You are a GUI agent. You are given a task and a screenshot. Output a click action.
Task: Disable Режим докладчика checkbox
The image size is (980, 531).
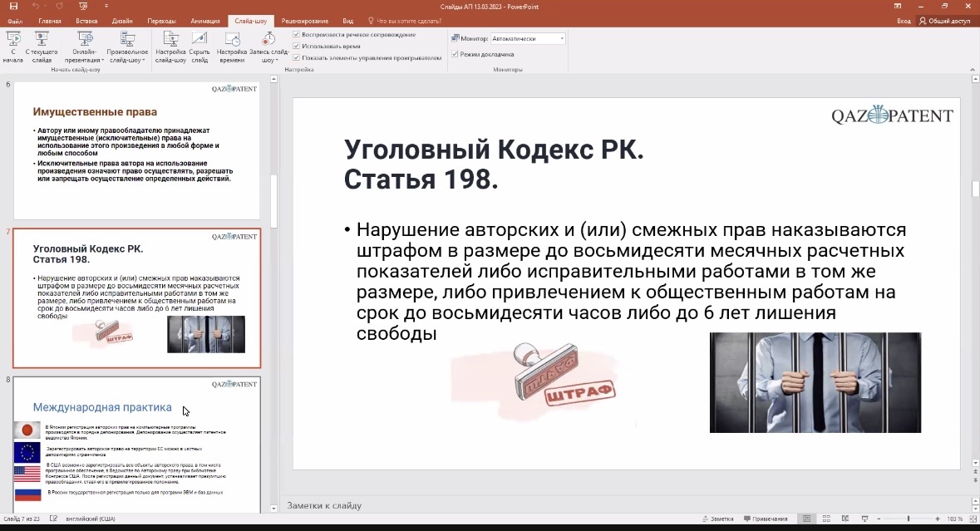tap(455, 54)
